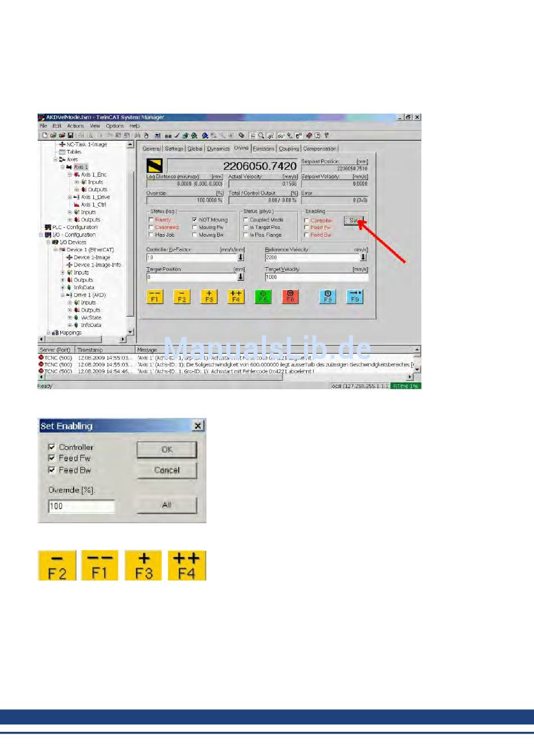Click the yellow-black axis status icon
Screen dimensions: 534x756
click(x=155, y=165)
